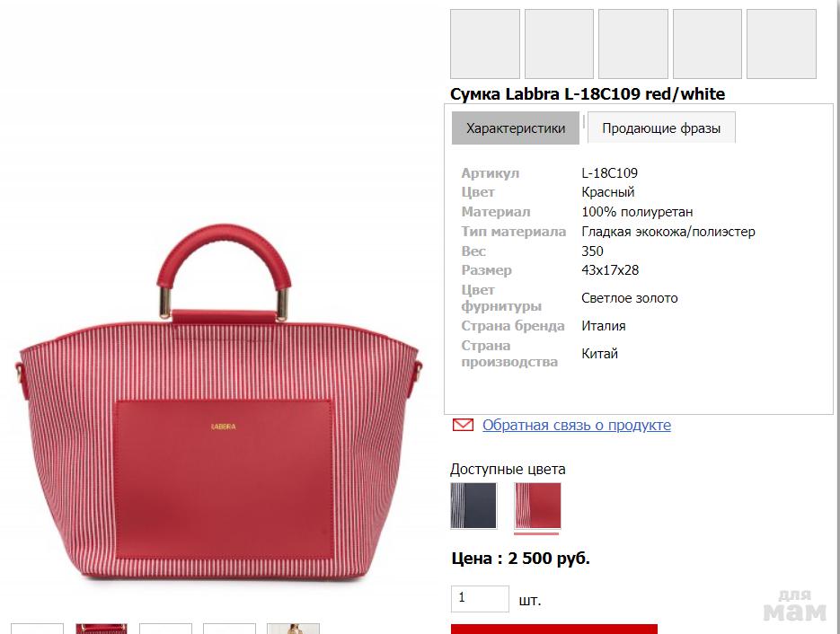Click the gold LABBRA logo on the bag
The height and width of the screenshot is (634, 840).
point(224,427)
